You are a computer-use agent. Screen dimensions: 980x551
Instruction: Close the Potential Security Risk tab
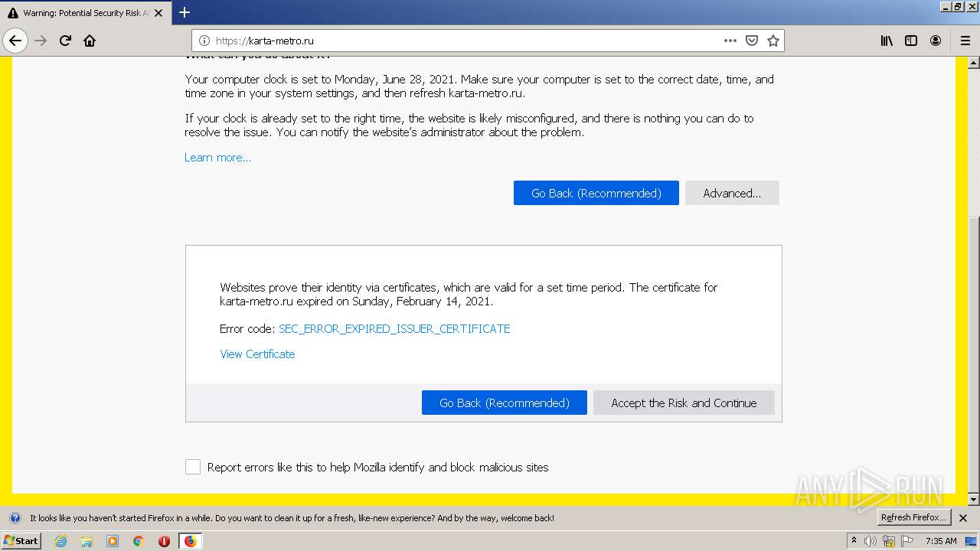(160, 13)
